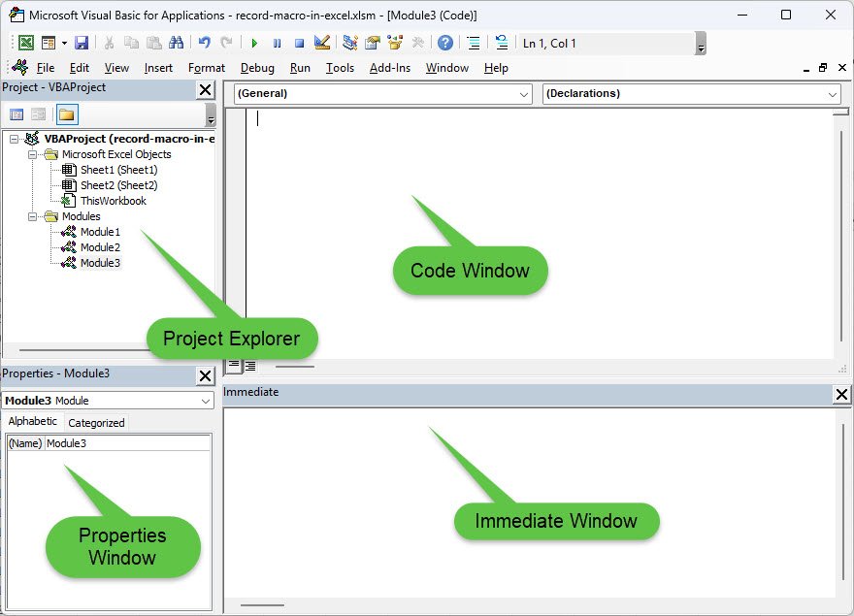Open the Add-Ins menu
Image resolution: width=854 pixels, height=616 pixels.
pyautogui.click(x=390, y=68)
